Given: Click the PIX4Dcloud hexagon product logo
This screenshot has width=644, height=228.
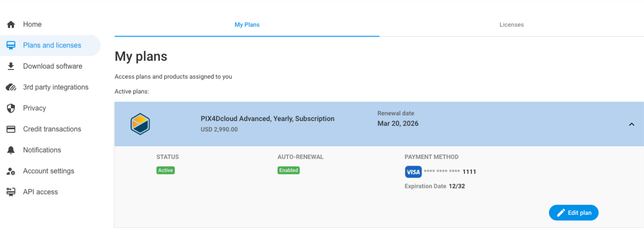Looking at the screenshot, I should (140, 124).
